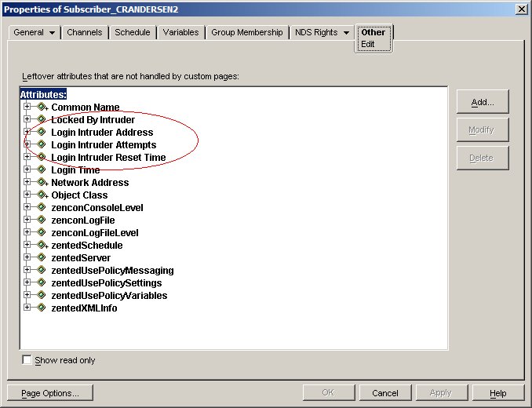Expand the Login Intruder Address node
The image size is (532, 408).
pyautogui.click(x=27, y=132)
